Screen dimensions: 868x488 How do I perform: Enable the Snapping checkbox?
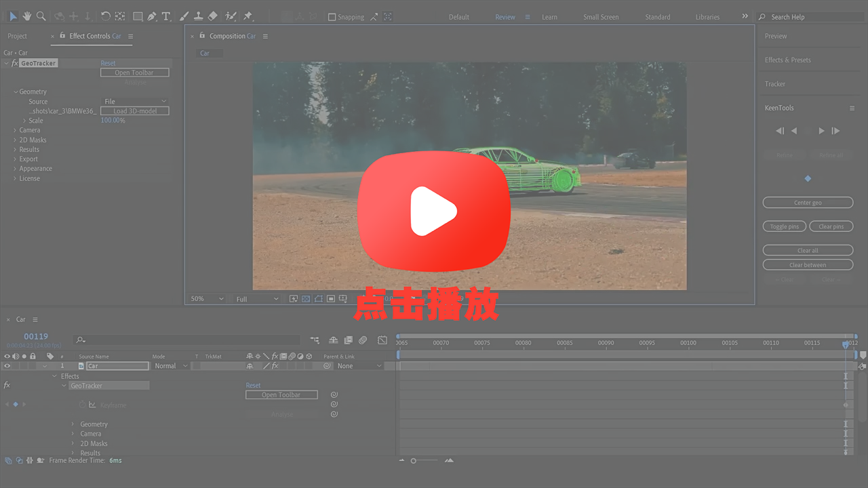click(x=332, y=17)
